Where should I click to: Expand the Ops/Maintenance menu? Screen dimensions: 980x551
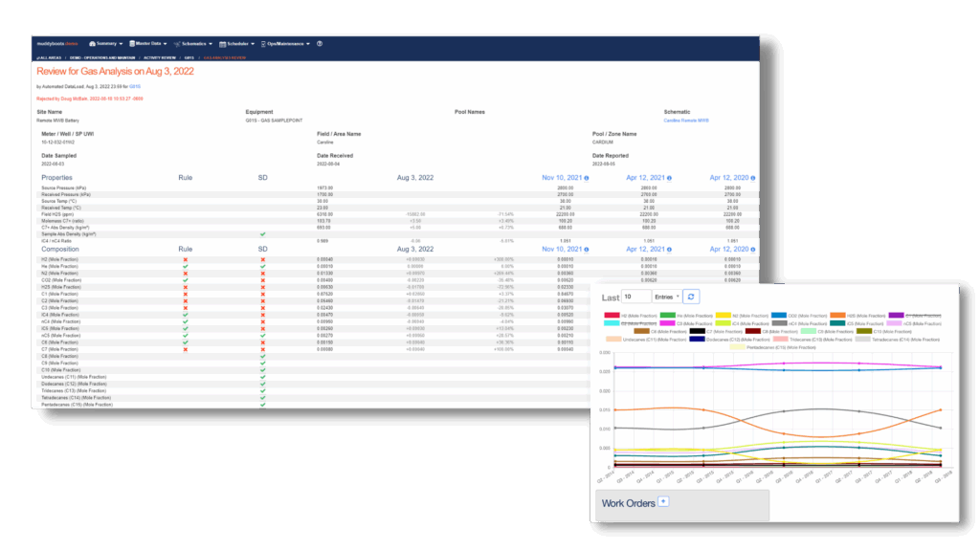285,44
